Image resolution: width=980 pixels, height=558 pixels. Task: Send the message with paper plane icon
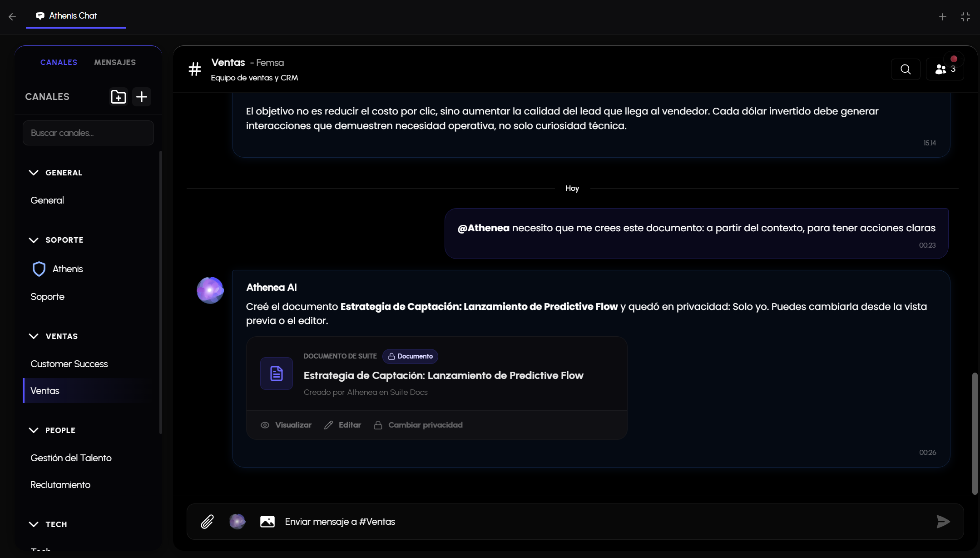(x=943, y=522)
